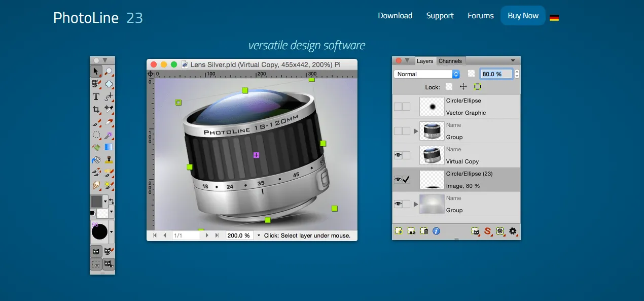Select the Magic Wand tool
The height and width of the screenshot is (301, 644).
[109, 135]
